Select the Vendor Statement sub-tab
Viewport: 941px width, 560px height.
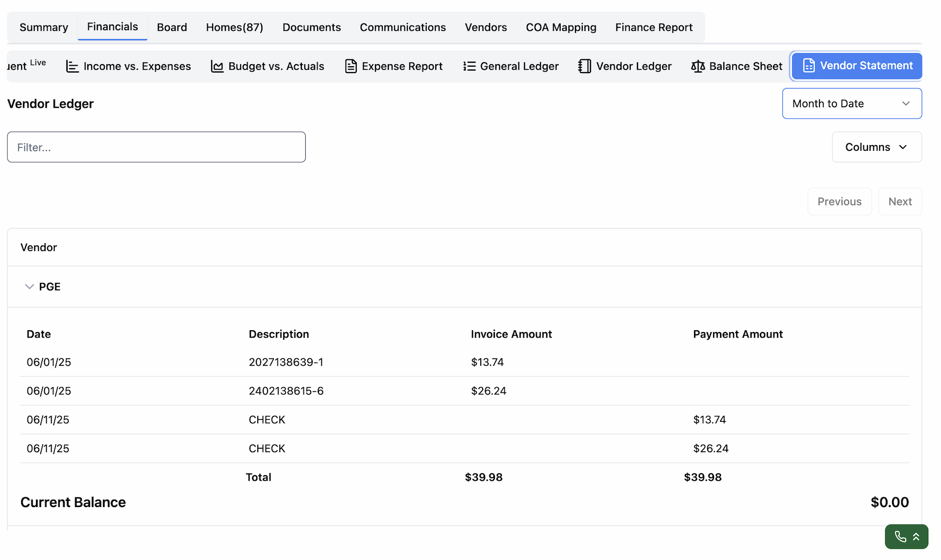coord(857,66)
